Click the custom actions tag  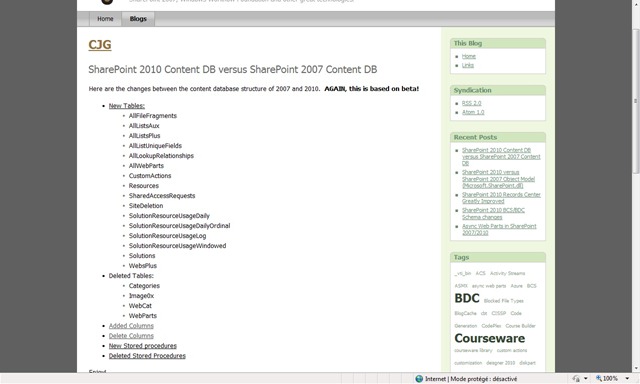(x=512, y=351)
